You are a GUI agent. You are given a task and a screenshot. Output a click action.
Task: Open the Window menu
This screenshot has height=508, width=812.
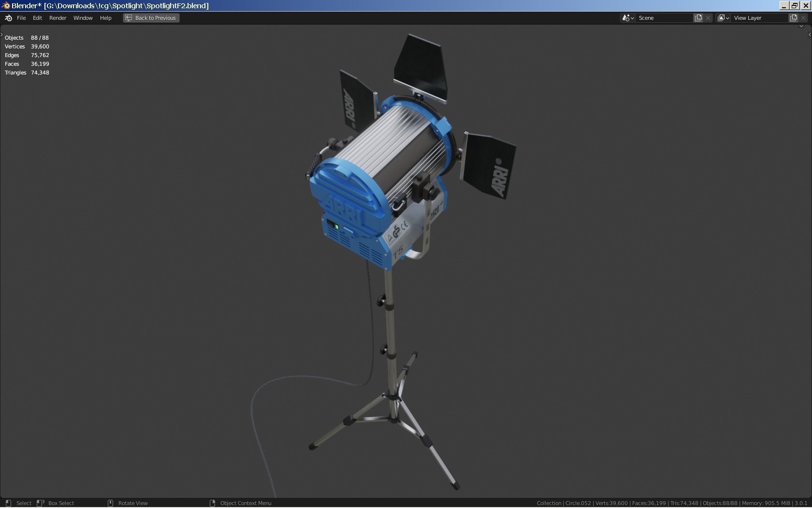(83, 18)
